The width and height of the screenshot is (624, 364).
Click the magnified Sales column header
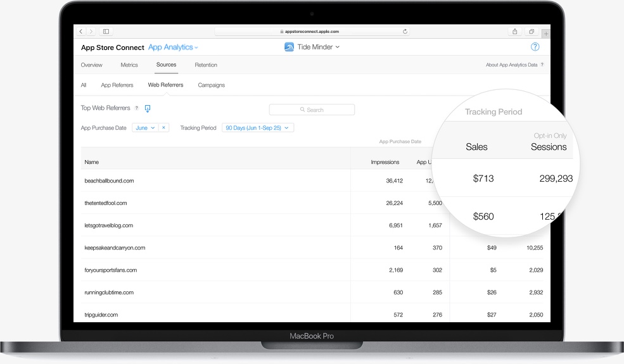click(x=476, y=147)
